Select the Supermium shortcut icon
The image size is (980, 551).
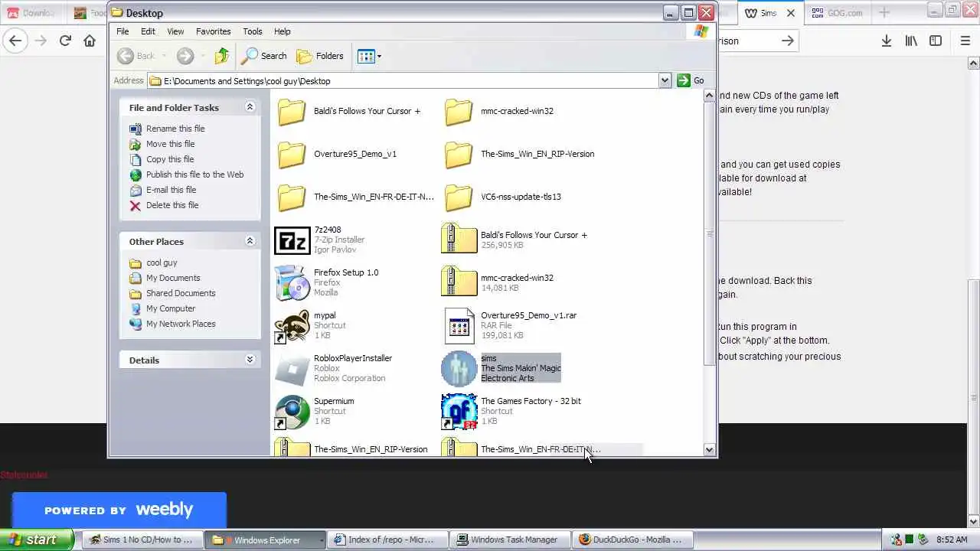tap(292, 412)
